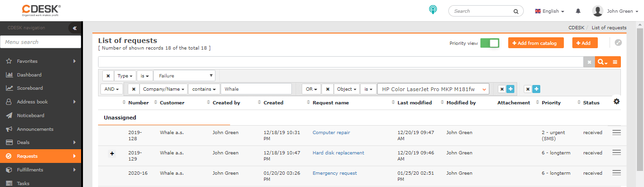
Task: Click the Menu search field
Action: [x=41, y=42]
